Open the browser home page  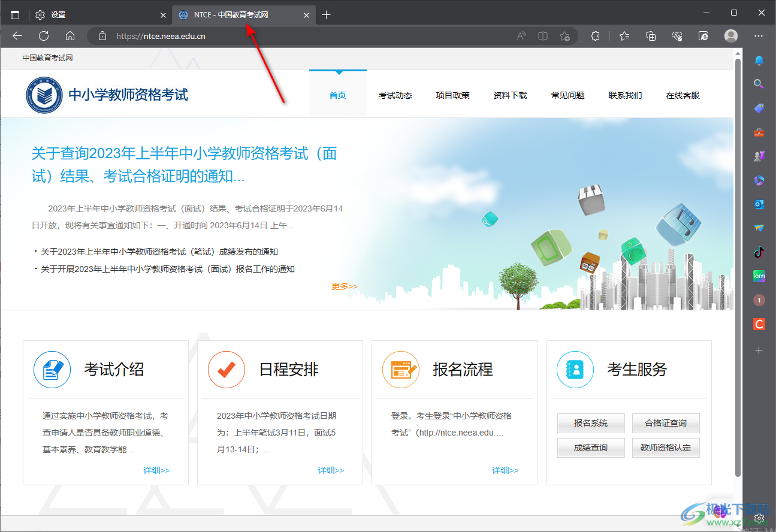pyautogui.click(x=70, y=36)
